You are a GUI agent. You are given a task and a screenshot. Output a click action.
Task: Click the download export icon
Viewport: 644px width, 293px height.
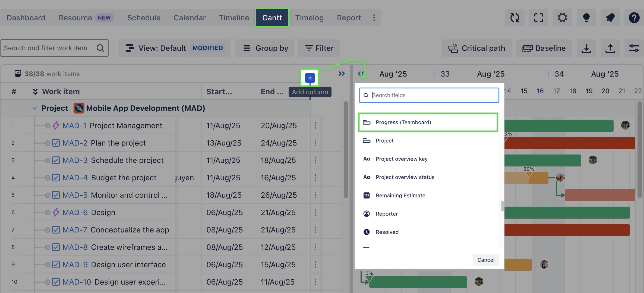pyautogui.click(x=586, y=48)
